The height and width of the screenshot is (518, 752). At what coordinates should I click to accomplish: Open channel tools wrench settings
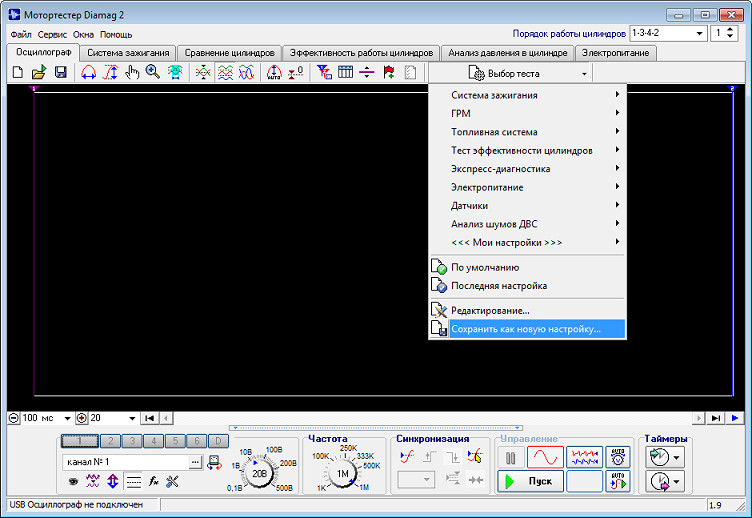click(173, 481)
